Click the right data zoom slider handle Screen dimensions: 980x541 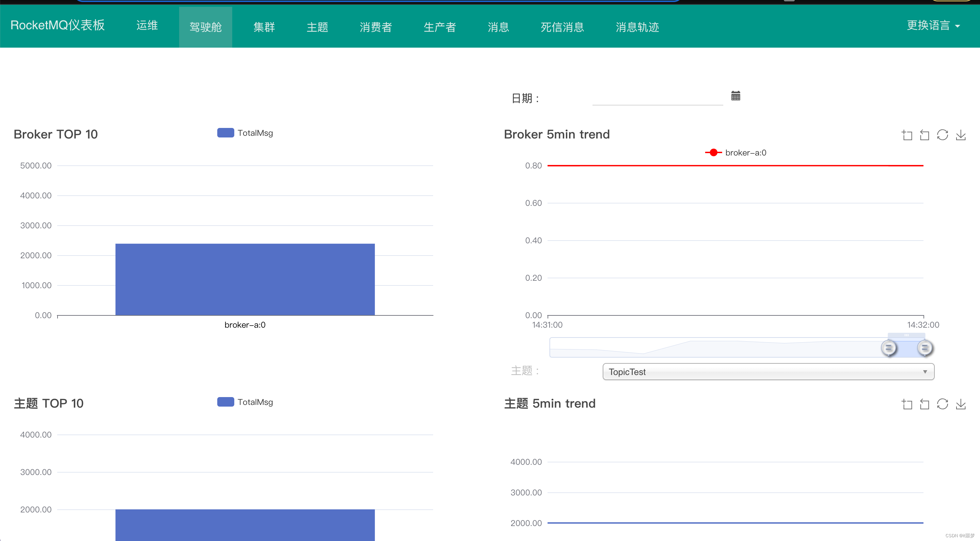(x=924, y=347)
